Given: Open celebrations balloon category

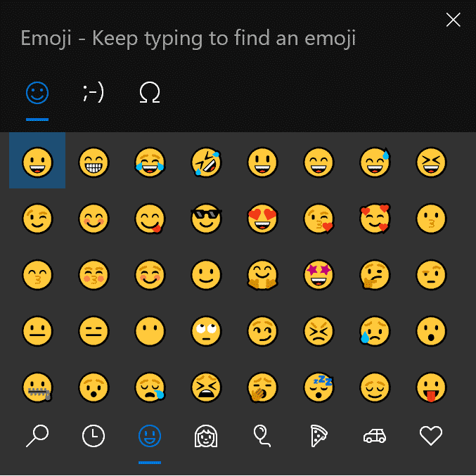Looking at the screenshot, I should click(x=262, y=436).
